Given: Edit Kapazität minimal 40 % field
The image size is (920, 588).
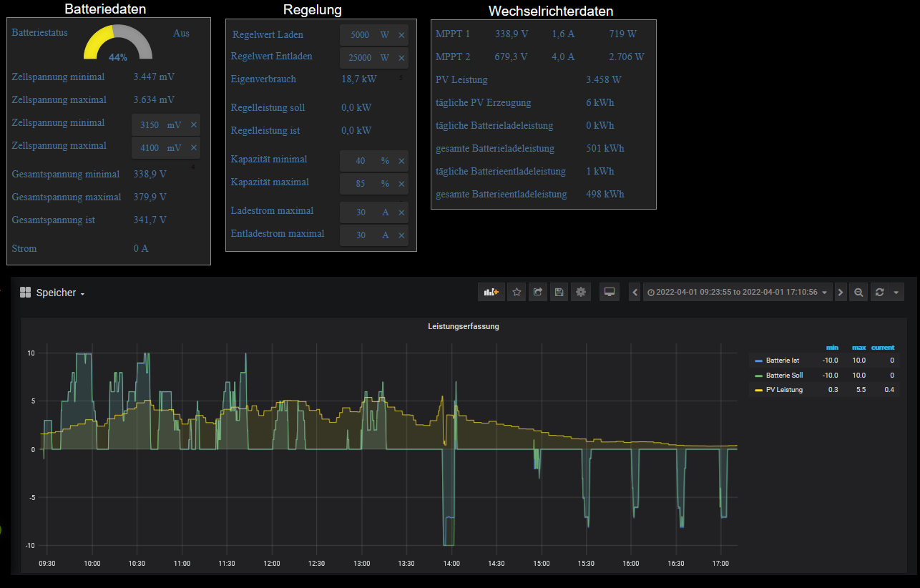Looking at the screenshot, I should 373,161.
